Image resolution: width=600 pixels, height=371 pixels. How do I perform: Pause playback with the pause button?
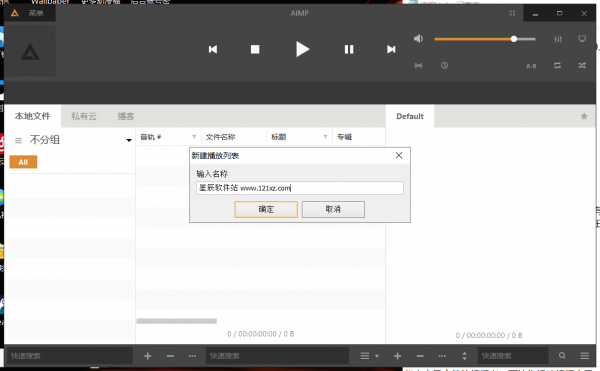click(349, 49)
